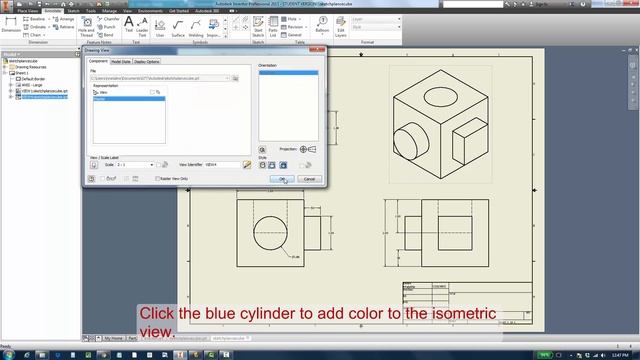Open the Hole table dropdown

(300, 19)
